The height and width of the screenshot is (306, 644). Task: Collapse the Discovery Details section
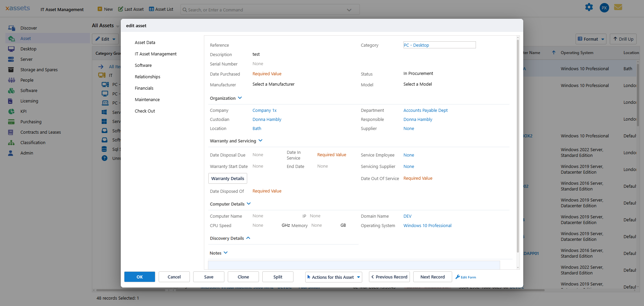[248, 238]
